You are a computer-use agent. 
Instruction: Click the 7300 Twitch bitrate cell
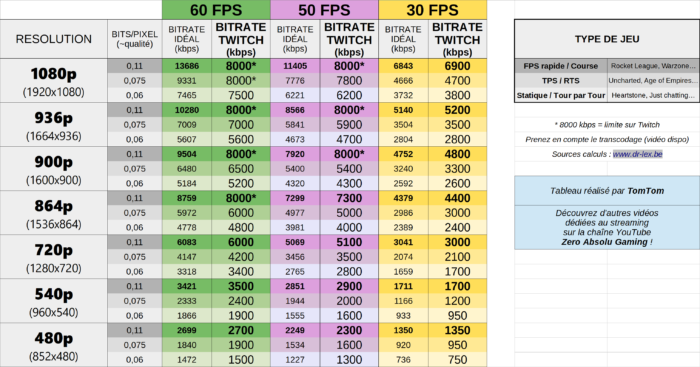(x=349, y=198)
